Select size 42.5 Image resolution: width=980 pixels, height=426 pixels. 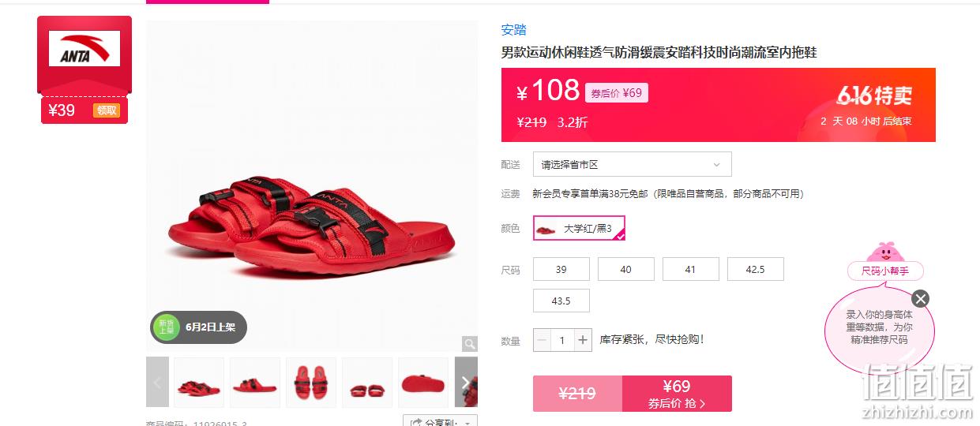756,269
